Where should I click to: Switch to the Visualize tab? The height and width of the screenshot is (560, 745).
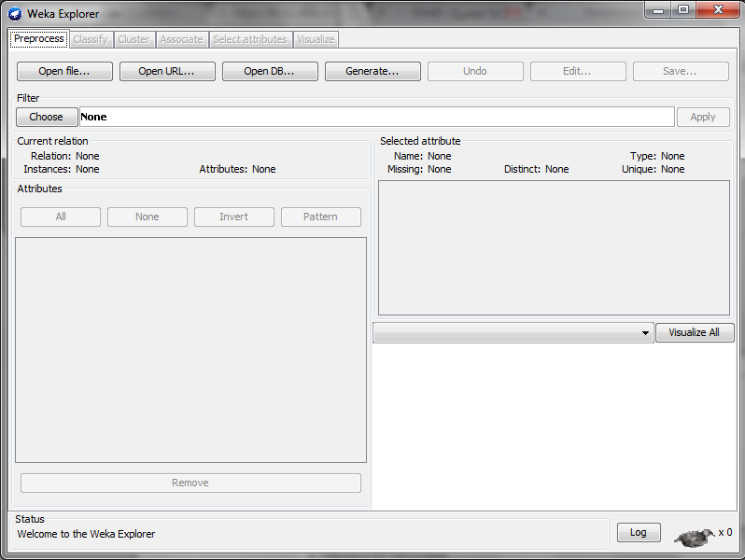[x=316, y=39]
